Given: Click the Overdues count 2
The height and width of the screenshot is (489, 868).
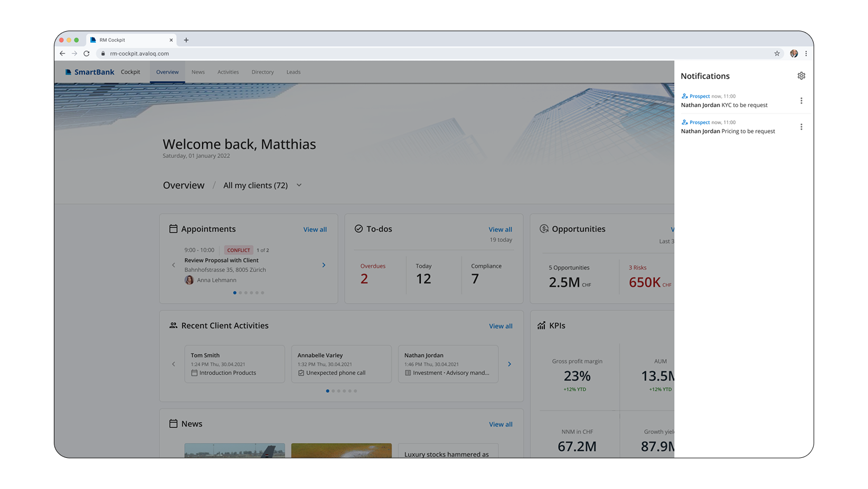Looking at the screenshot, I should (x=364, y=279).
